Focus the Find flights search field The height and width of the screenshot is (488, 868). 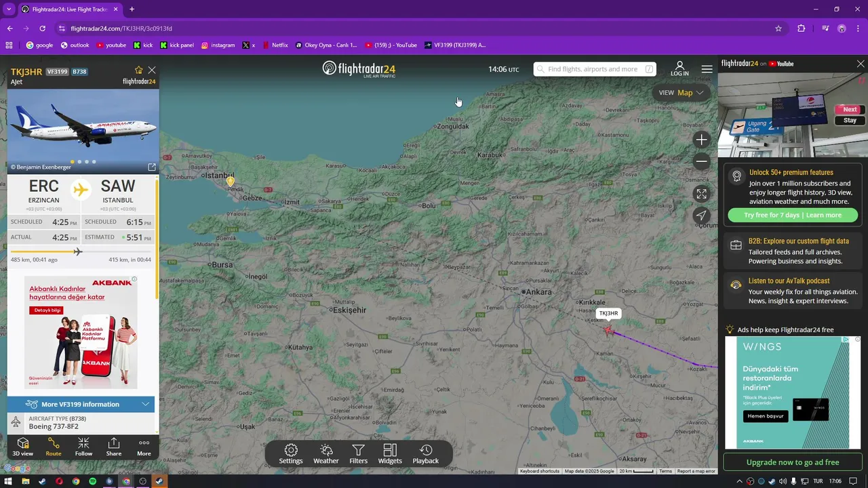(595, 69)
